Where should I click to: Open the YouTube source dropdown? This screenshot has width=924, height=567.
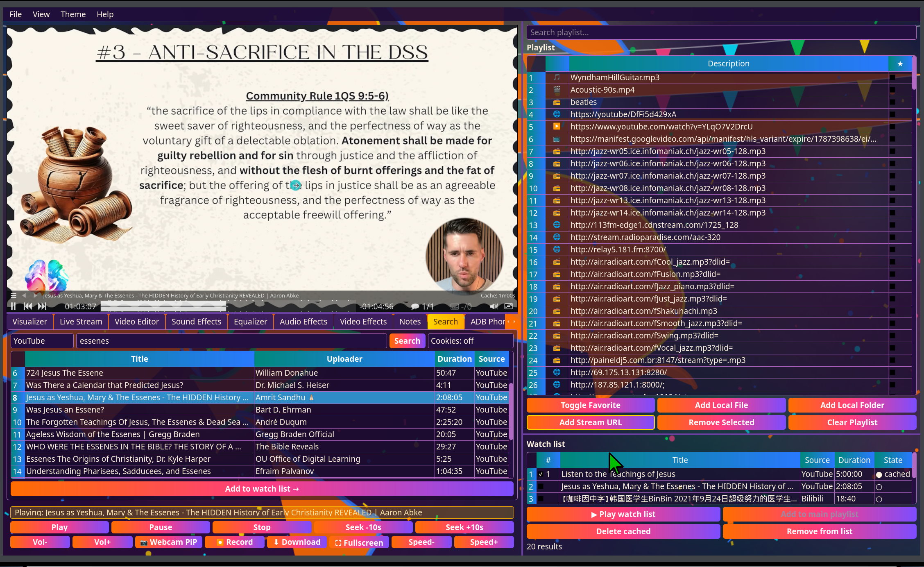[x=42, y=341]
